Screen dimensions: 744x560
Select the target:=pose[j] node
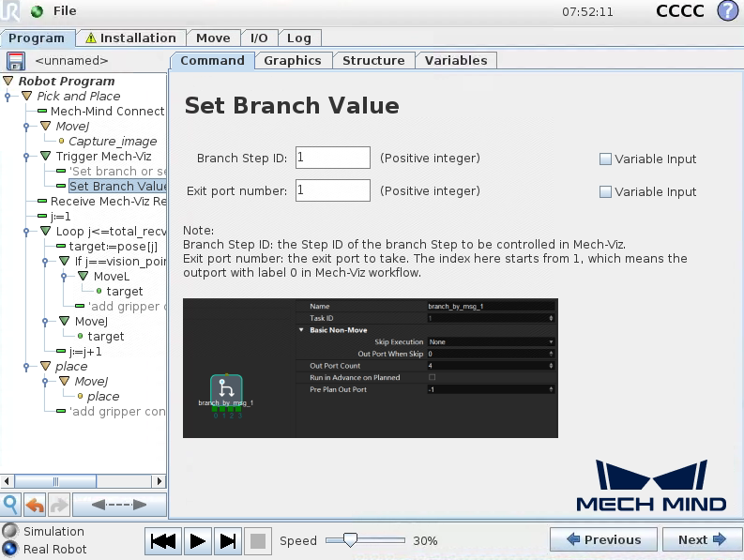click(x=113, y=247)
